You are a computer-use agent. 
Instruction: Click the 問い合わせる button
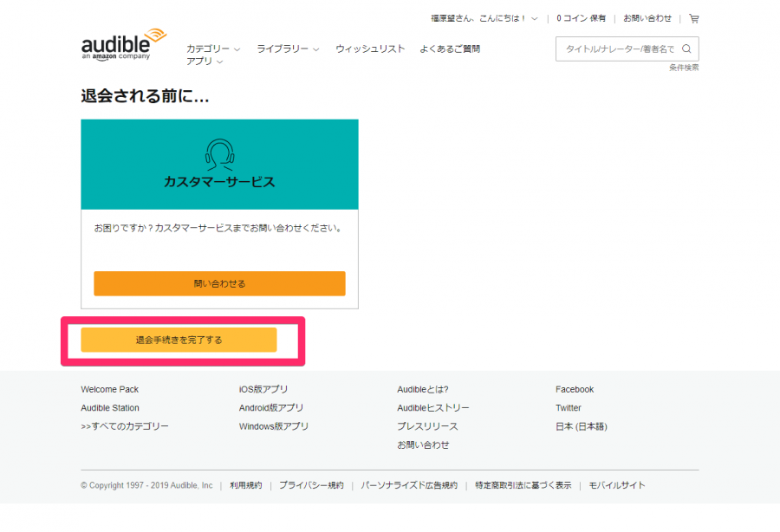[x=219, y=283]
